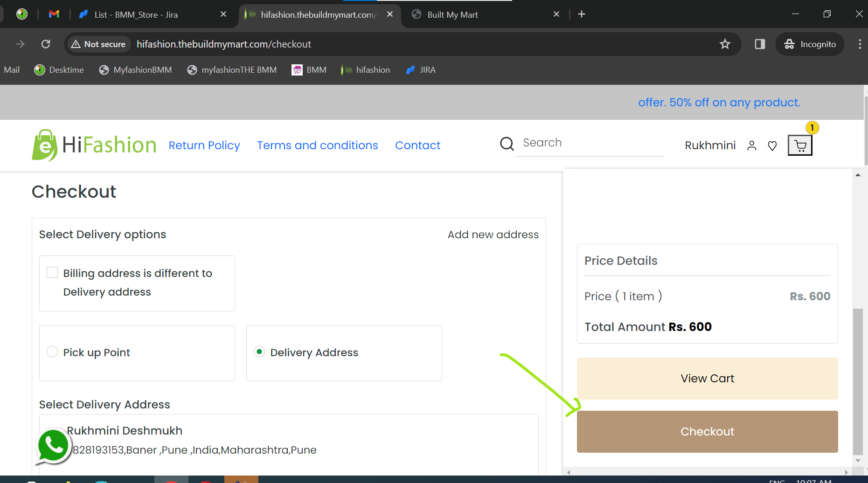868x483 pixels.
Task: Open the user account icon
Action: pos(752,146)
